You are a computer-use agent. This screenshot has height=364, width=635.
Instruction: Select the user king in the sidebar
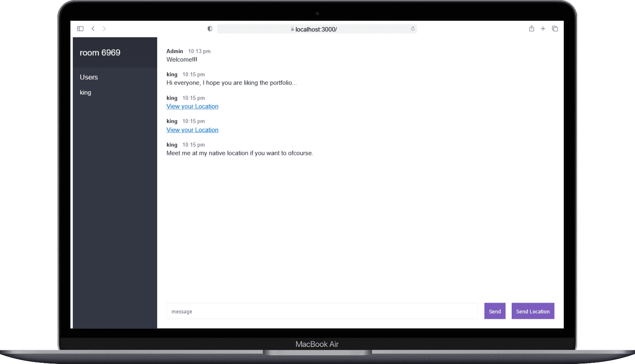click(x=85, y=92)
